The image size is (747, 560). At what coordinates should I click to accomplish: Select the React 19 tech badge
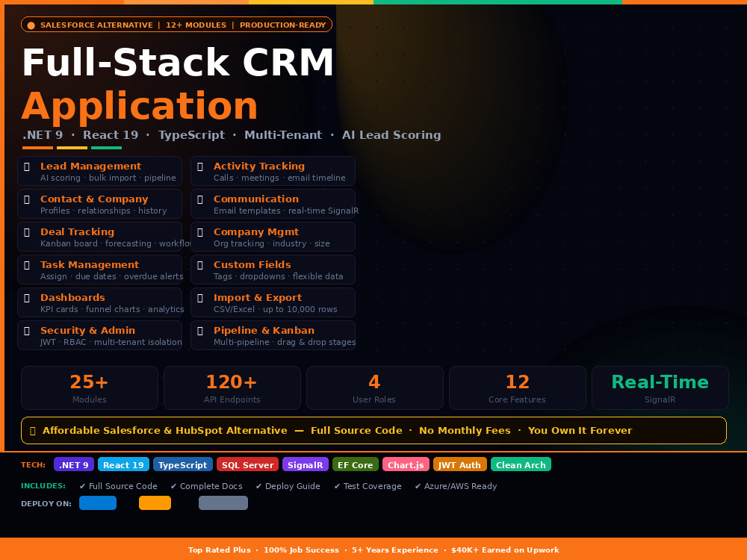[123, 464]
